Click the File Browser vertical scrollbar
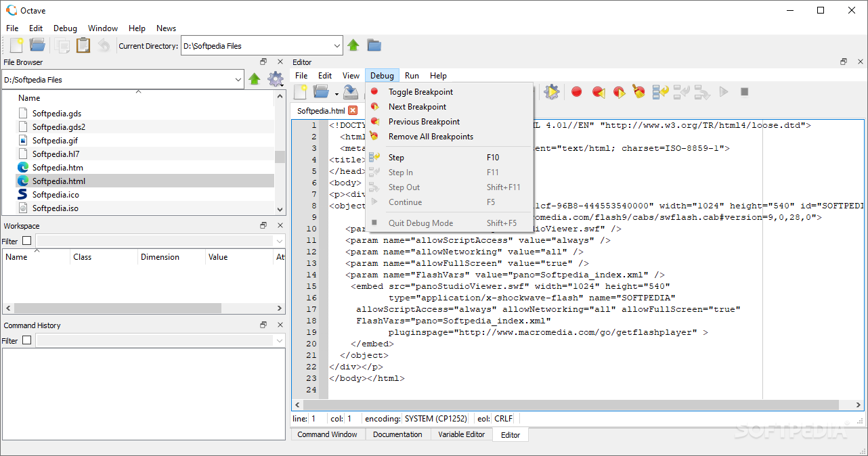Screen dimensions: 868x456 [x=280, y=157]
